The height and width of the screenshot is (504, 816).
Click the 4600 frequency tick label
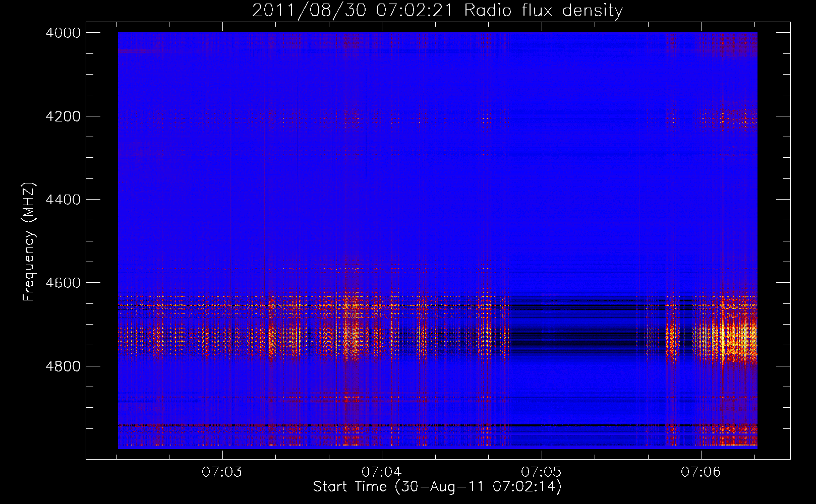(x=63, y=283)
